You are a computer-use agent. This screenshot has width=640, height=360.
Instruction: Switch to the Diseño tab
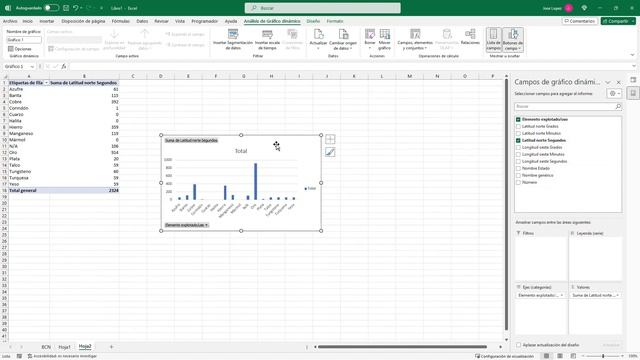pos(313,21)
